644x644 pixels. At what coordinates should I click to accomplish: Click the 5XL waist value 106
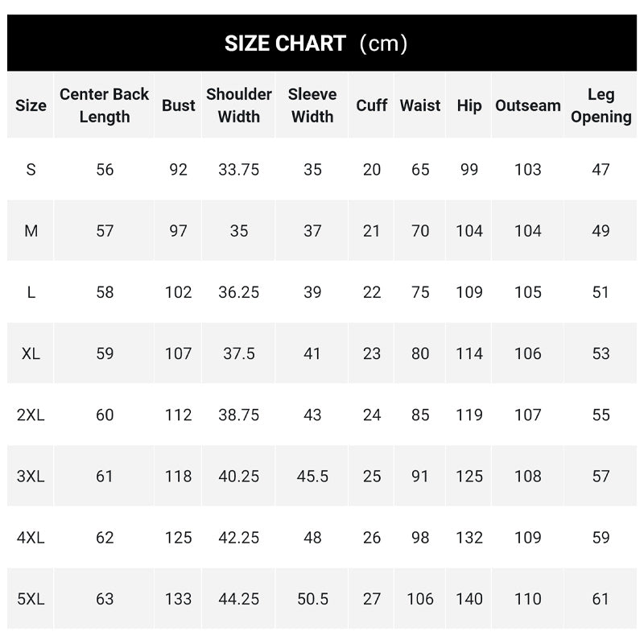[x=420, y=599]
